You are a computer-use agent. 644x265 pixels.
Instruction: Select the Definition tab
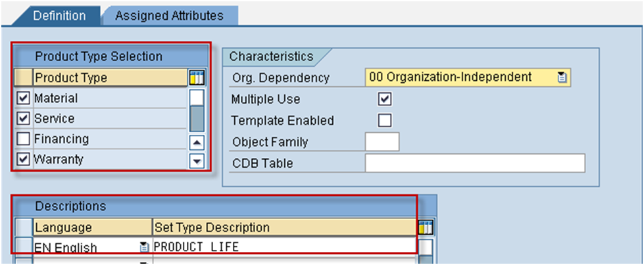pos(59,16)
